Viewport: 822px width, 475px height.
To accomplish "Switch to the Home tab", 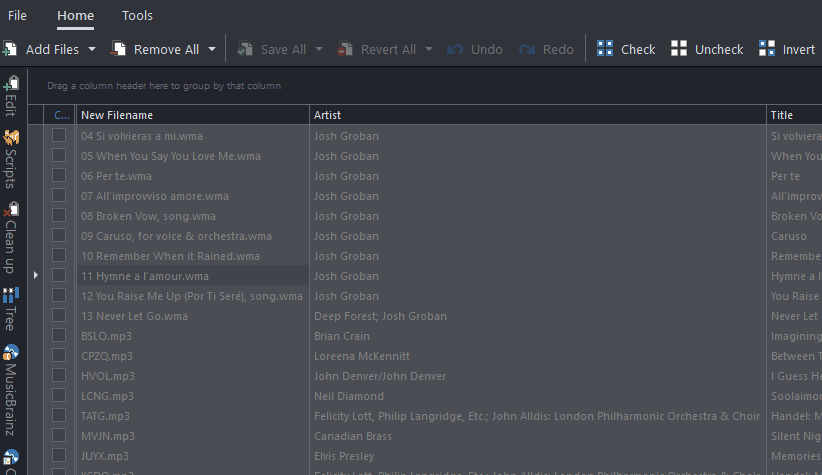I will (75, 16).
